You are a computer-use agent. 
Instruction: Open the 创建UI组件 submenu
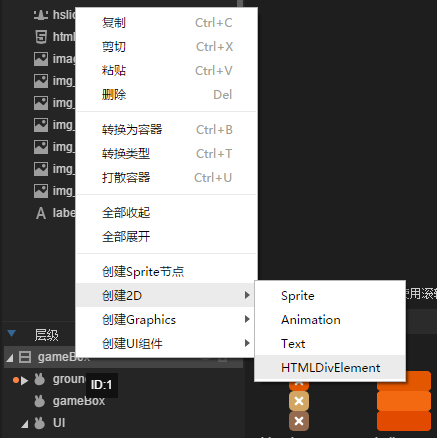tap(167, 343)
